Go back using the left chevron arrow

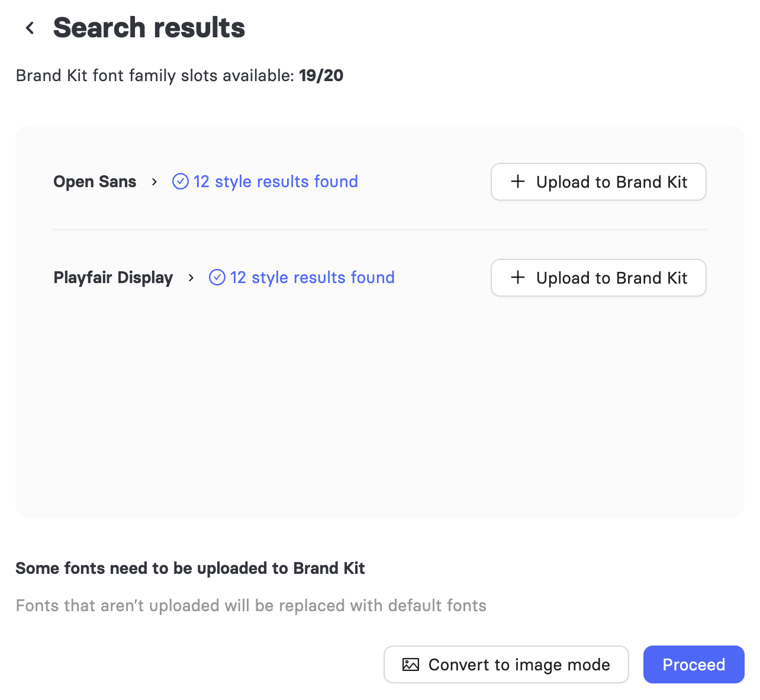(30, 28)
